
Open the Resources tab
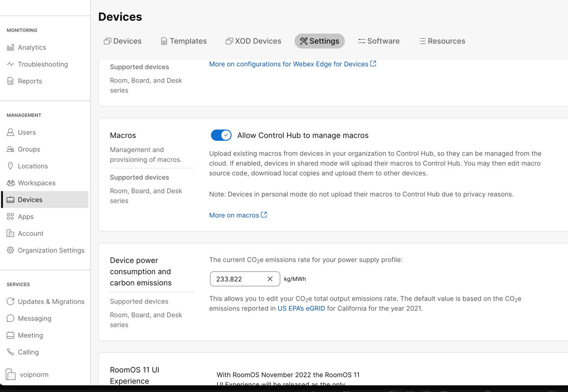(x=442, y=41)
